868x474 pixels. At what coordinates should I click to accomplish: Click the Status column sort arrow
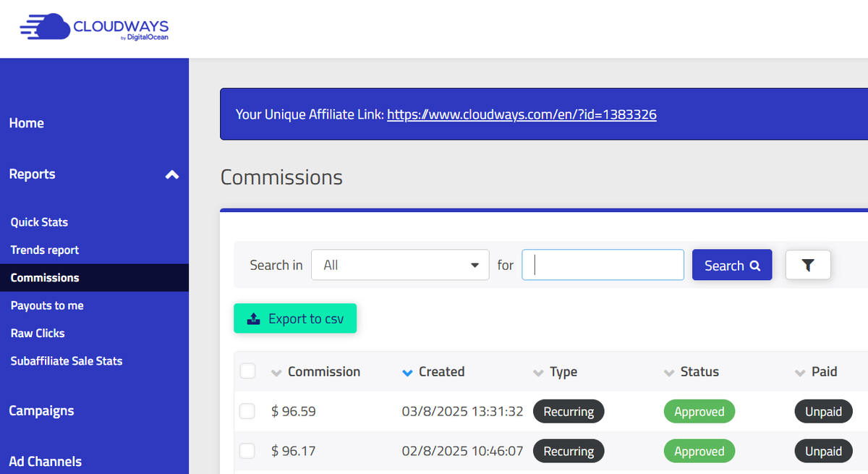(x=669, y=373)
